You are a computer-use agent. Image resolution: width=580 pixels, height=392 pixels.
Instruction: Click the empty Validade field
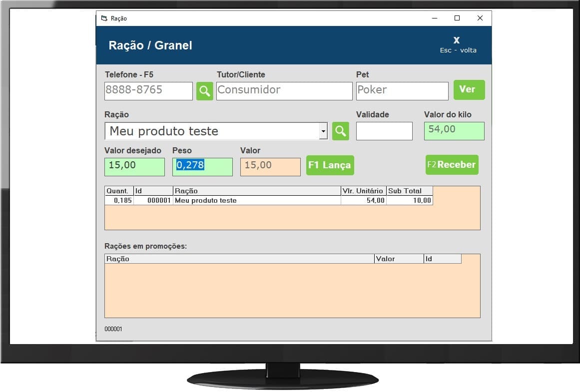coord(384,131)
